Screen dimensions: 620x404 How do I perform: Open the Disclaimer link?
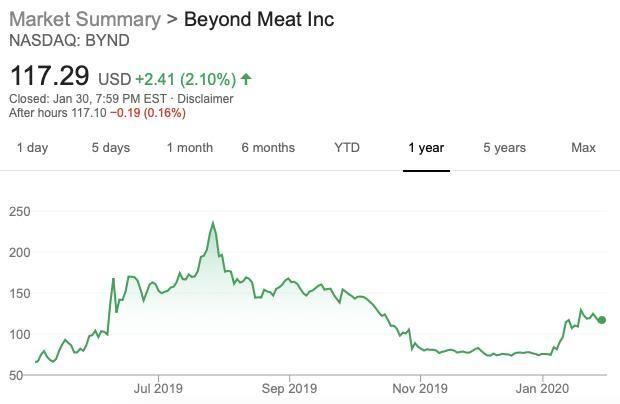[207, 99]
